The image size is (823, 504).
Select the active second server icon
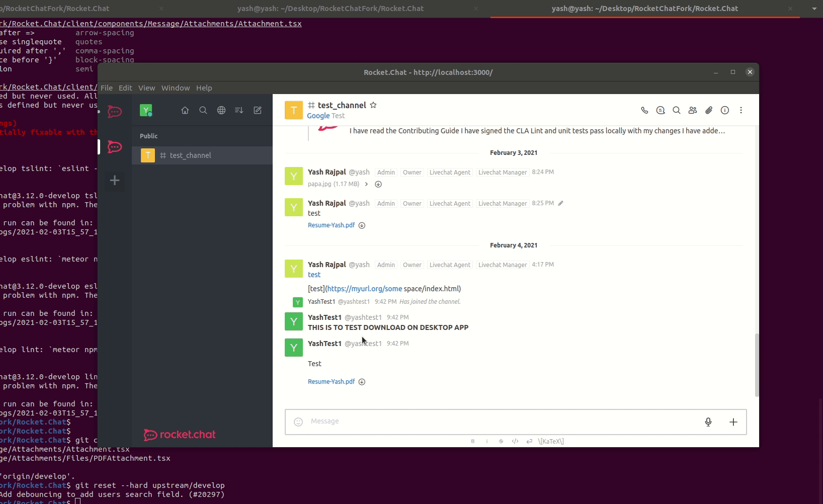115,147
